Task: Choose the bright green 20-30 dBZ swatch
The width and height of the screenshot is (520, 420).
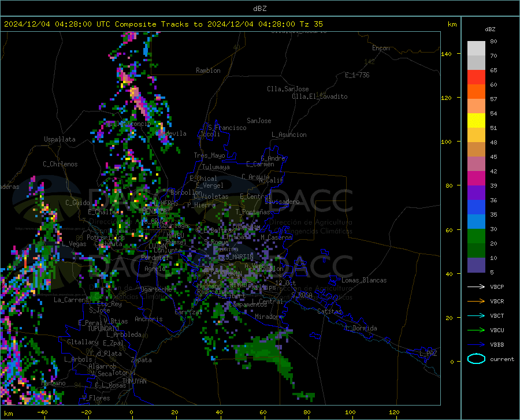Action: (x=476, y=236)
